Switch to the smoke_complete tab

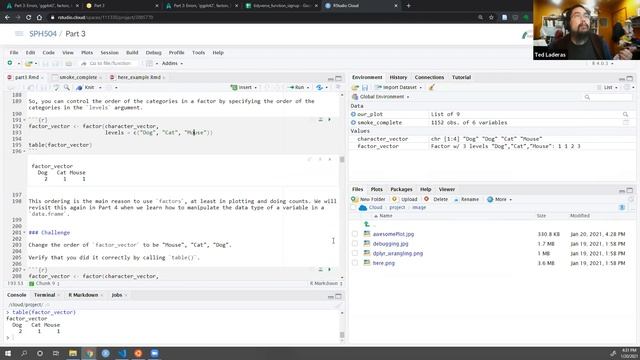pyautogui.click(x=78, y=77)
